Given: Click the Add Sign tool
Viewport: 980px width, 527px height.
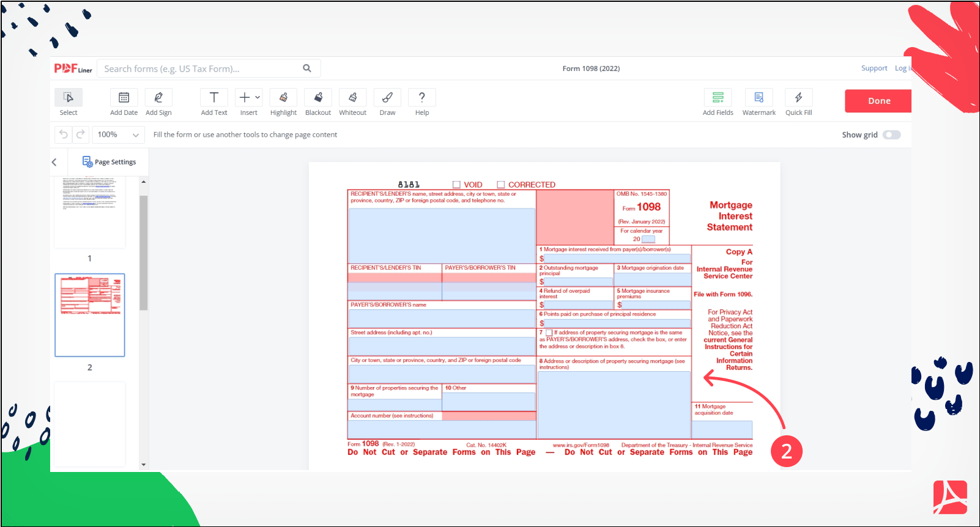Looking at the screenshot, I should [158, 98].
